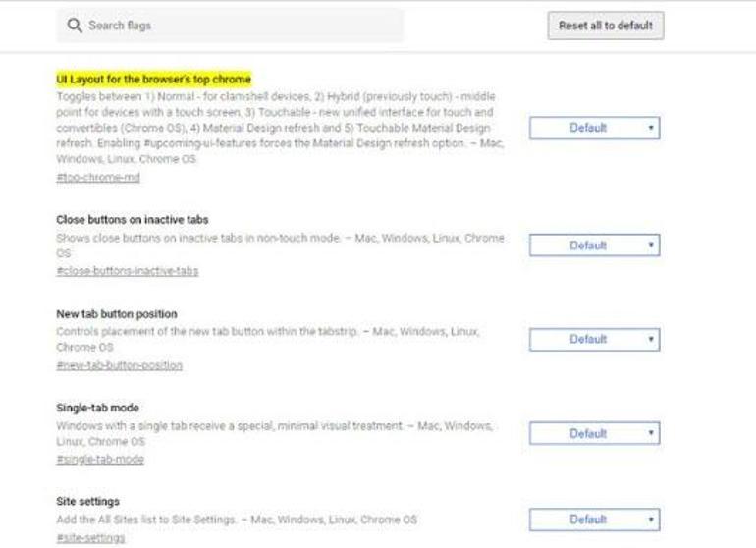Click the Site settings flag heading
This screenshot has height=548, width=756.
click(x=88, y=501)
